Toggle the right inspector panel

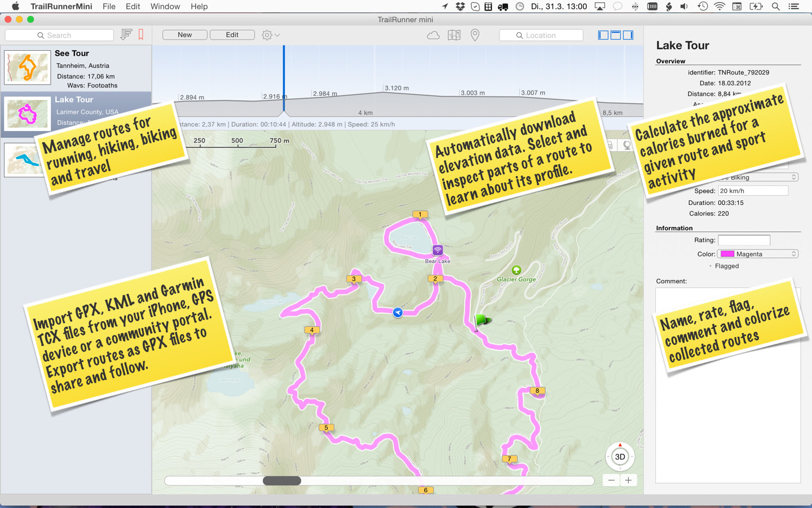click(x=628, y=35)
